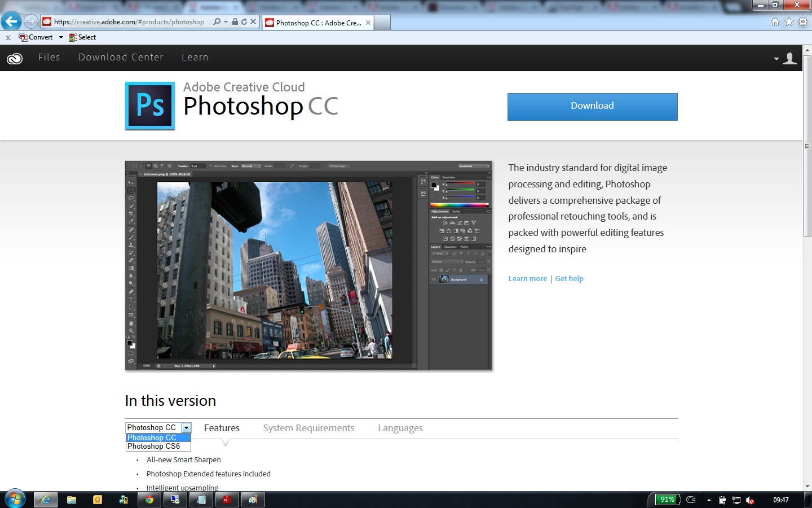Click the blue Download button
Image resolution: width=812 pixels, height=508 pixels.
click(592, 107)
